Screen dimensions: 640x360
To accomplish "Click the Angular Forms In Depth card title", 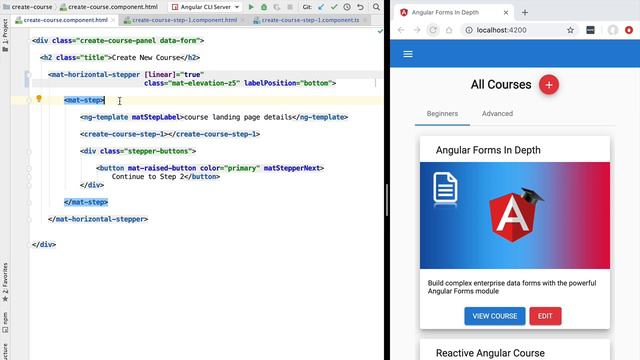I will click(488, 150).
